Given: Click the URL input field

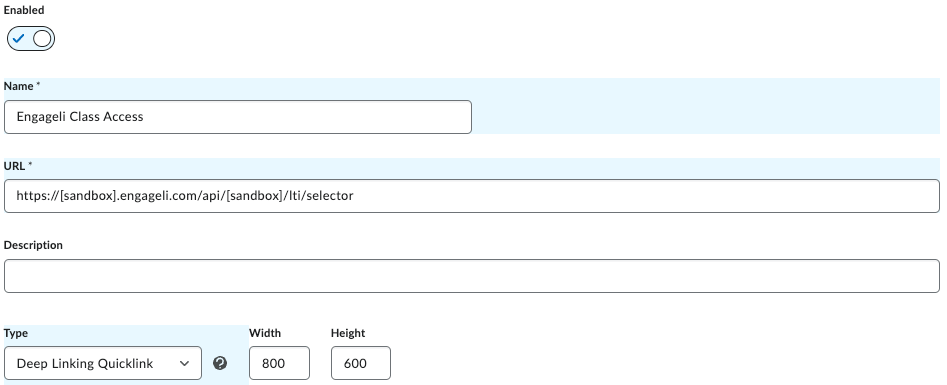Looking at the screenshot, I should pyautogui.click(x=472, y=196).
